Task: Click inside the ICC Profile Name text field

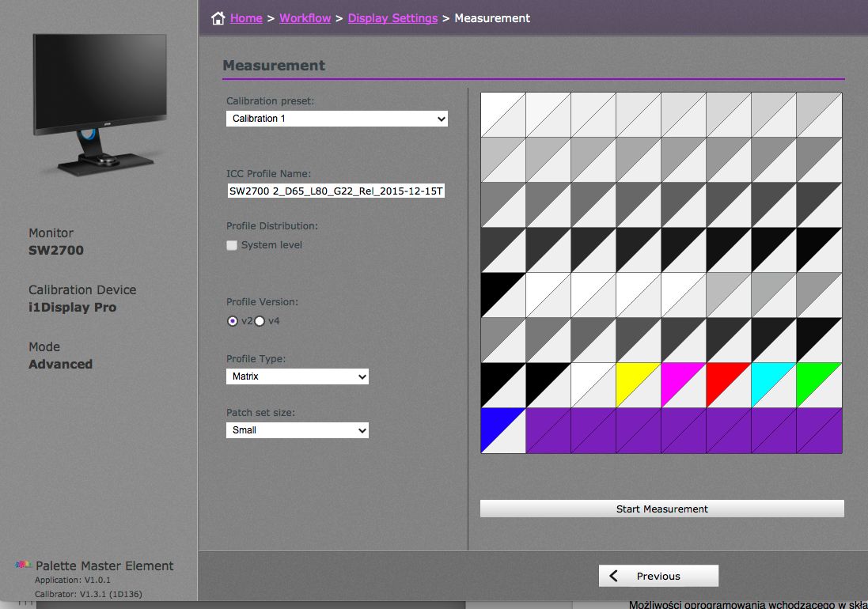Action: pyautogui.click(x=336, y=191)
